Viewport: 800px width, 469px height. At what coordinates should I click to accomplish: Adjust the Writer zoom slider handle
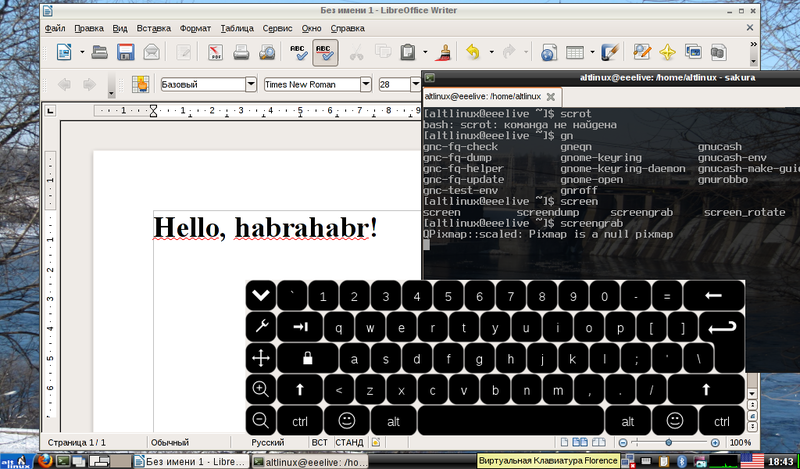[x=668, y=442]
